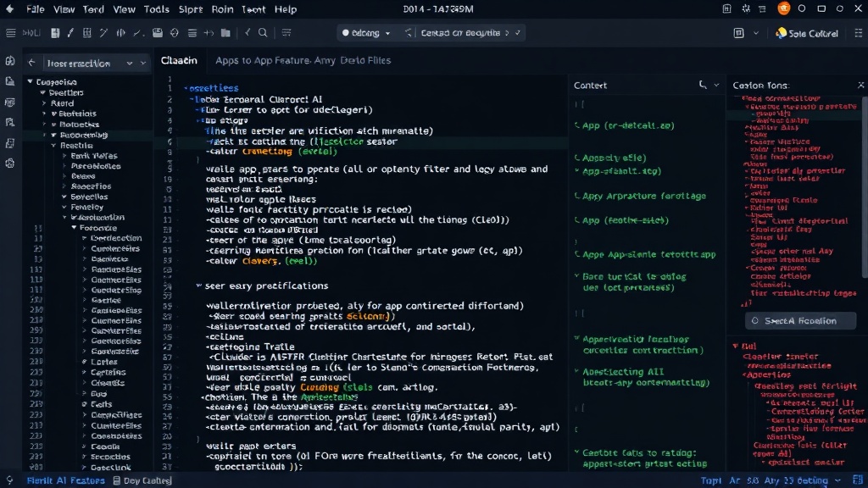Click the back chevron before the search icon
The height and width of the screenshot is (488, 868).
click(248, 33)
